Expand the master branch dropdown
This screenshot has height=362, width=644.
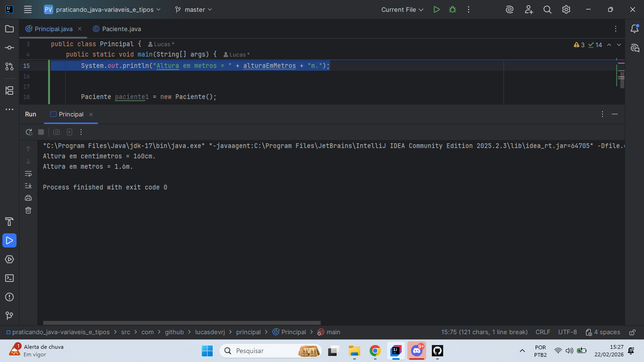point(194,9)
